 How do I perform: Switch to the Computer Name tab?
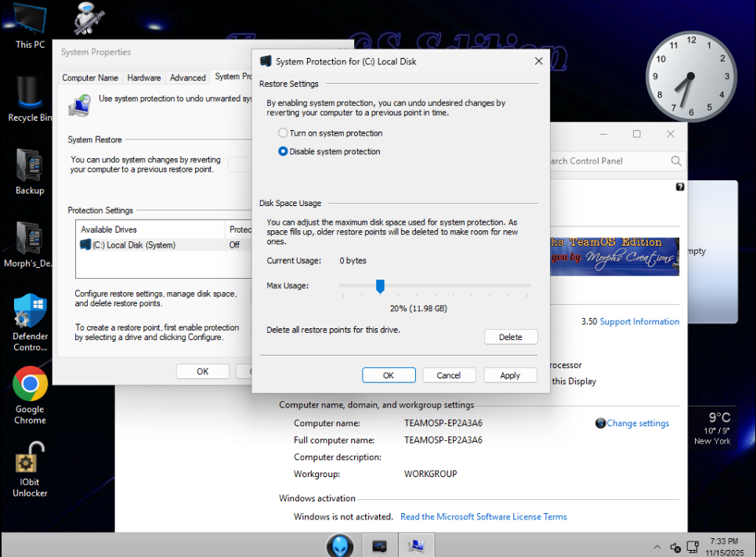coord(90,78)
